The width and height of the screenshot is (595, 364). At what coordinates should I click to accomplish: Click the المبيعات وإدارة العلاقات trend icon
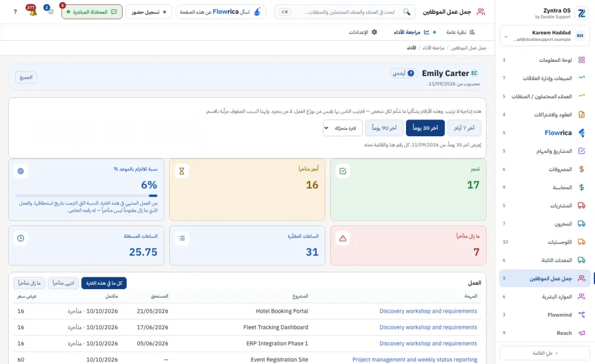581,78
